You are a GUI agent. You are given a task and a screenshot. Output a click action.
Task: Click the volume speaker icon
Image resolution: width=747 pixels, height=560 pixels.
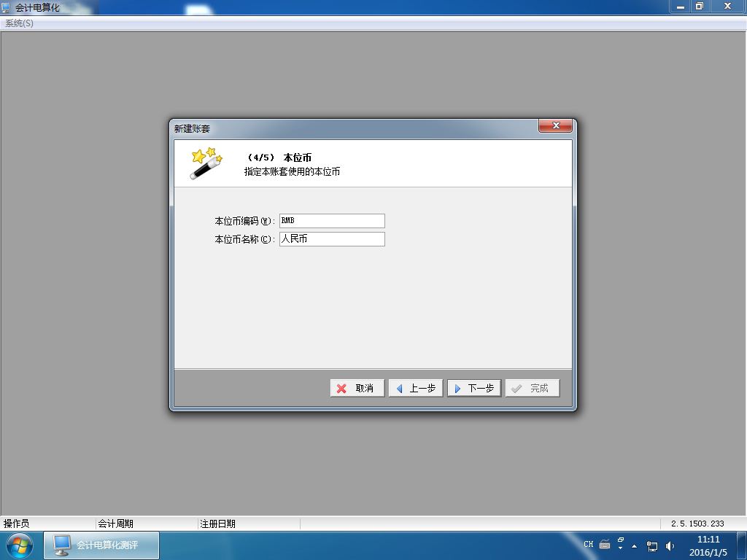coord(670,546)
